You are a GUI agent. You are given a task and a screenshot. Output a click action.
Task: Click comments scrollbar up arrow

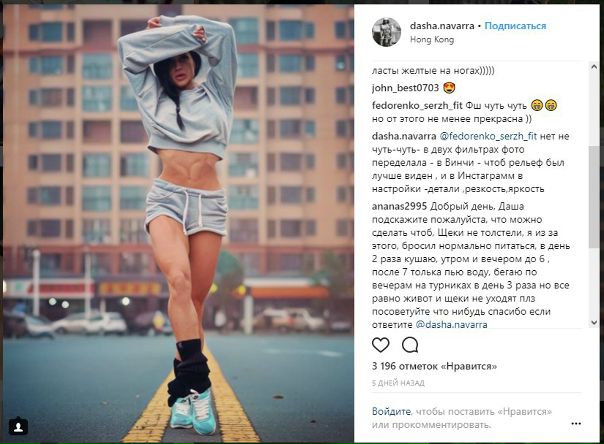click(594, 67)
